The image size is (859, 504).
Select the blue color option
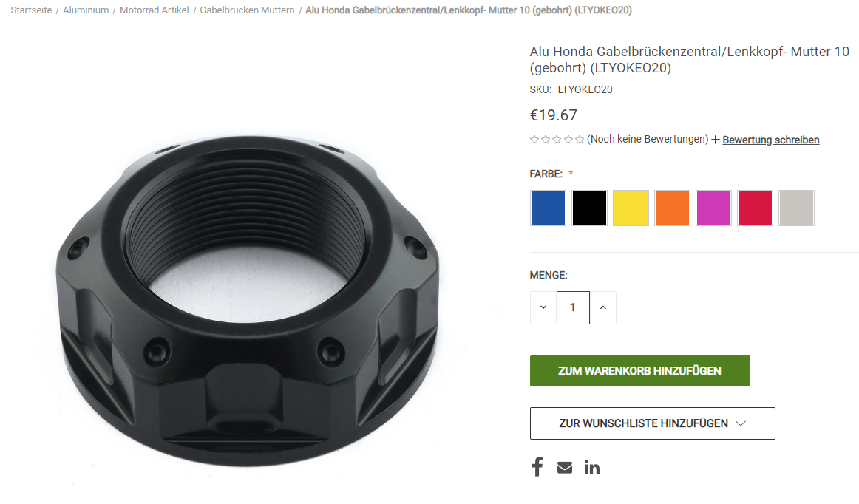coord(548,208)
